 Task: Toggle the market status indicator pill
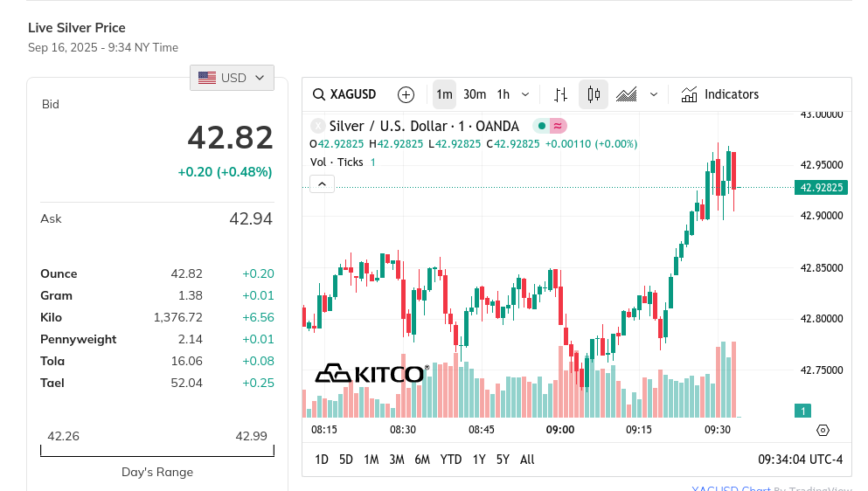tap(550, 126)
